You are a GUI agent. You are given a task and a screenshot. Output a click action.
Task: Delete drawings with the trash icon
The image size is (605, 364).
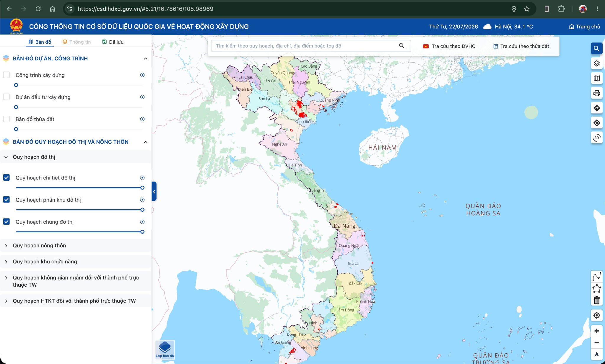(596, 300)
